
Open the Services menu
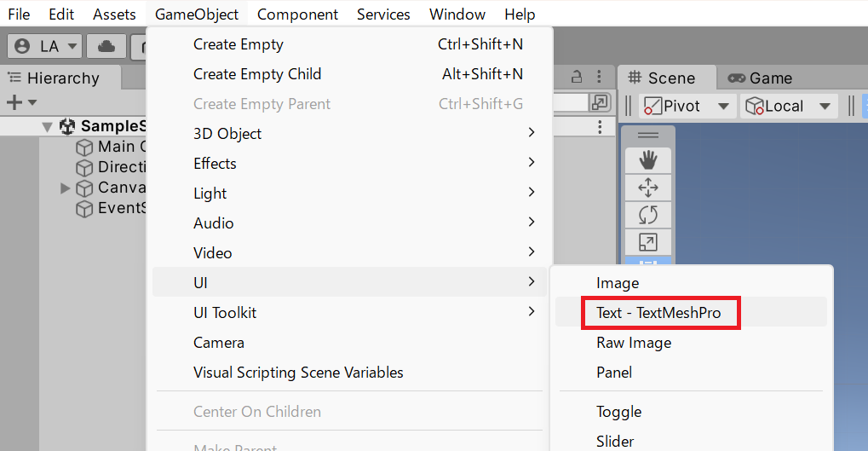[x=383, y=14]
